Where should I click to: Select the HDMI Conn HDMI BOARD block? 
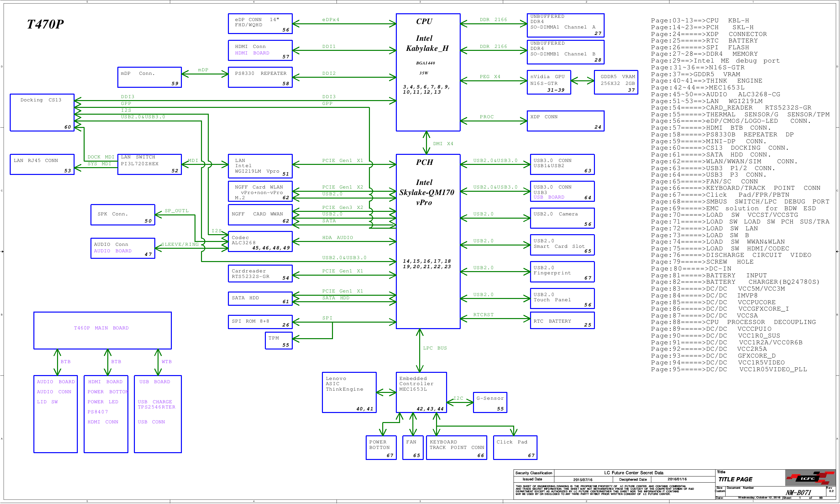[260, 50]
